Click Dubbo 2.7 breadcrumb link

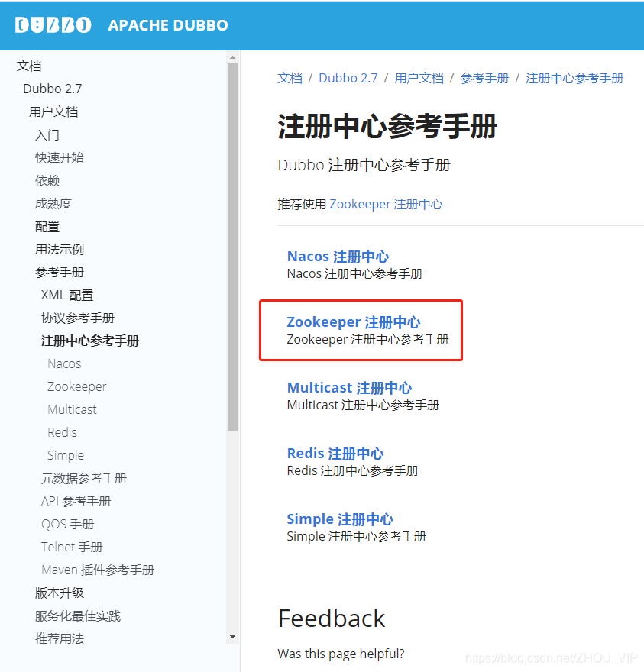[348, 78]
